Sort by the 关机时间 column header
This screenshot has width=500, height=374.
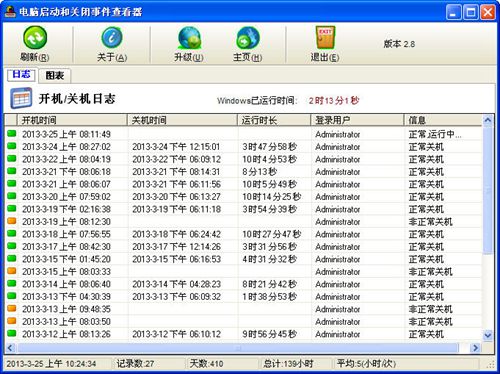(x=182, y=120)
